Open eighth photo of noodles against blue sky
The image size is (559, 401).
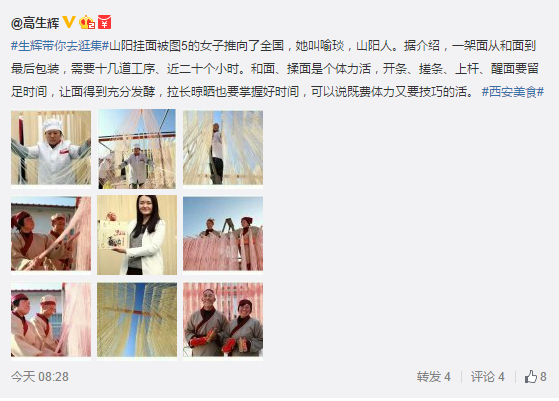pyautogui.click(x=137, y=320)
